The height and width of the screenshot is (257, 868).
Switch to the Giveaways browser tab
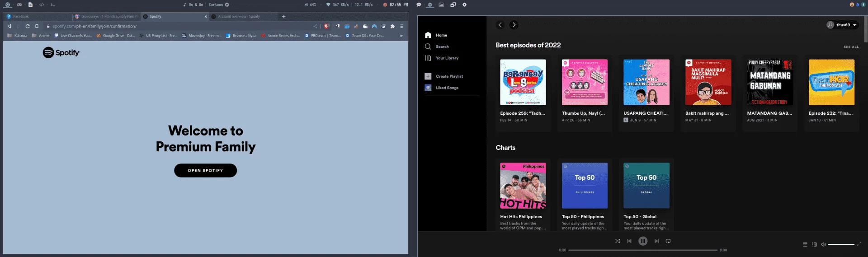[x=107, y=17]
